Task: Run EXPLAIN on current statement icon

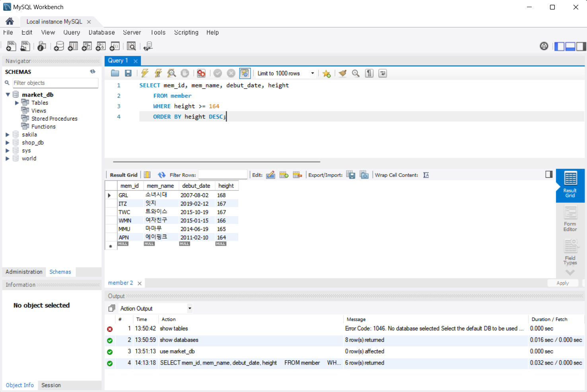Action: (x=171, y=73)
